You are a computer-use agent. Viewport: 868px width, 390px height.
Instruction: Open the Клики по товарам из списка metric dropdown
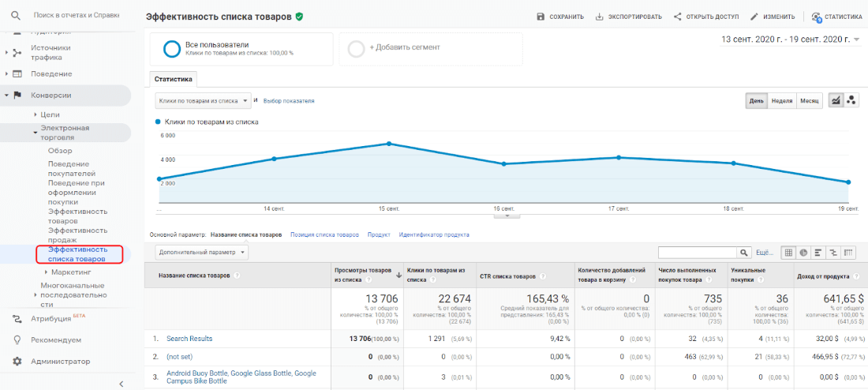click(203, 101)
